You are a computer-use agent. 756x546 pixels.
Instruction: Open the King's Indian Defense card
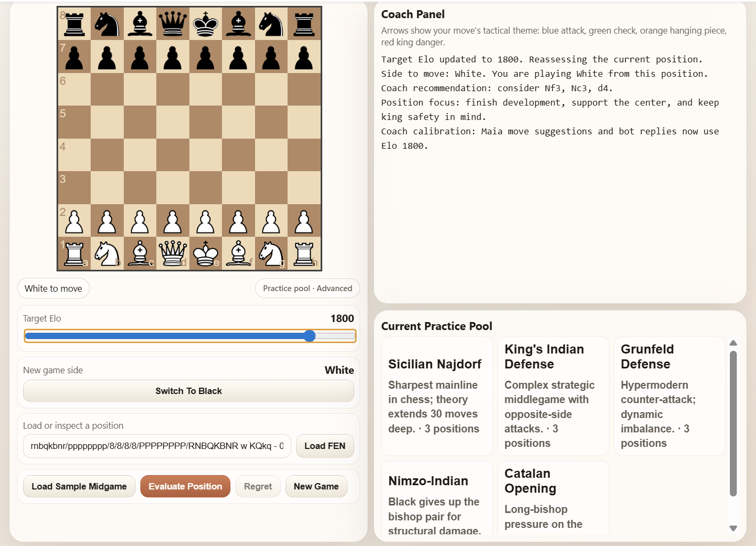(x=553, y=396)
